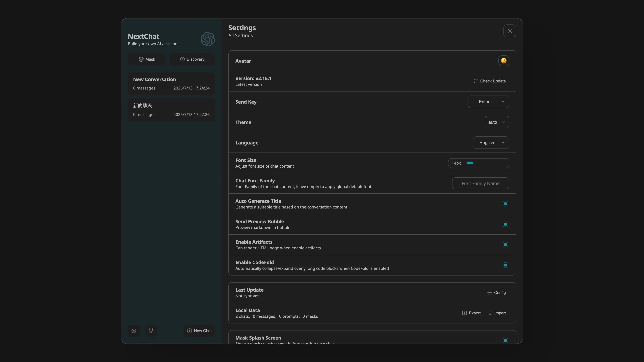This screenshot has width=644, height=362.
Task: Export local data via Export label
Action: [474, 313]
